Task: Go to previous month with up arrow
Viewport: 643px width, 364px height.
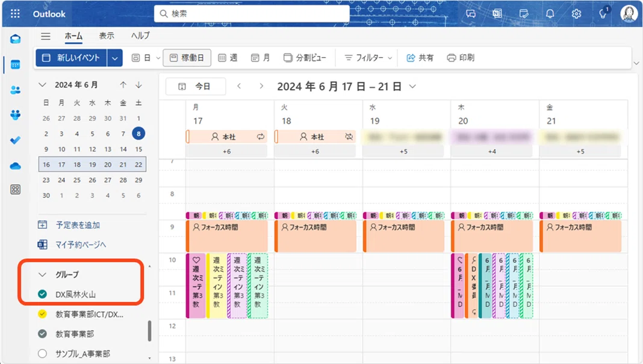Action: coord(123,85)
